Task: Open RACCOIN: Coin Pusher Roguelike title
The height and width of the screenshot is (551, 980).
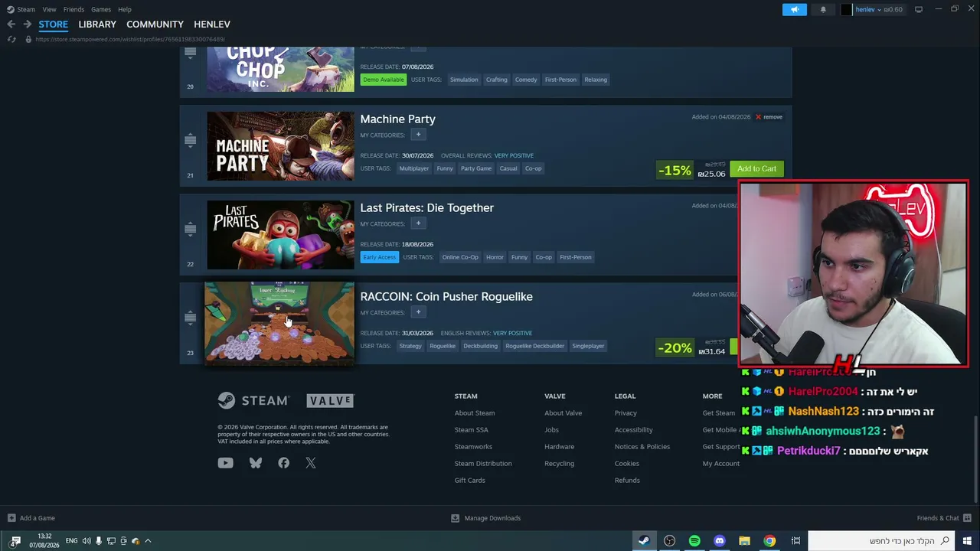Action: 446,297
